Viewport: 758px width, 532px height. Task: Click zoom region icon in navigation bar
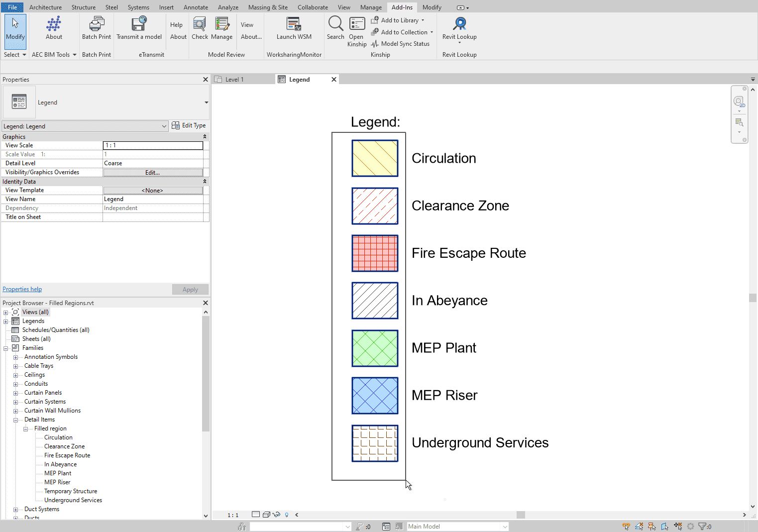[739, 122]
